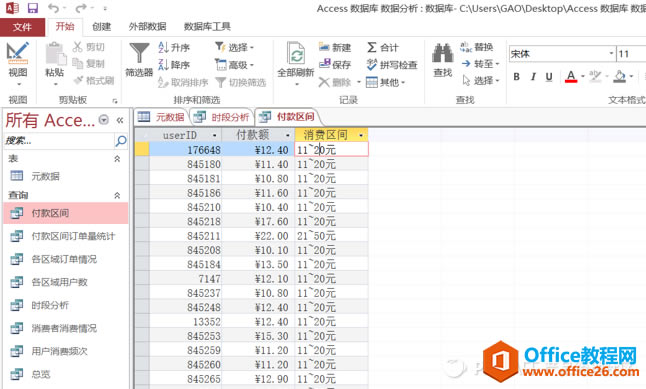
Task: Collapse navigation pane with double chevron
Action: coord(120,120)
